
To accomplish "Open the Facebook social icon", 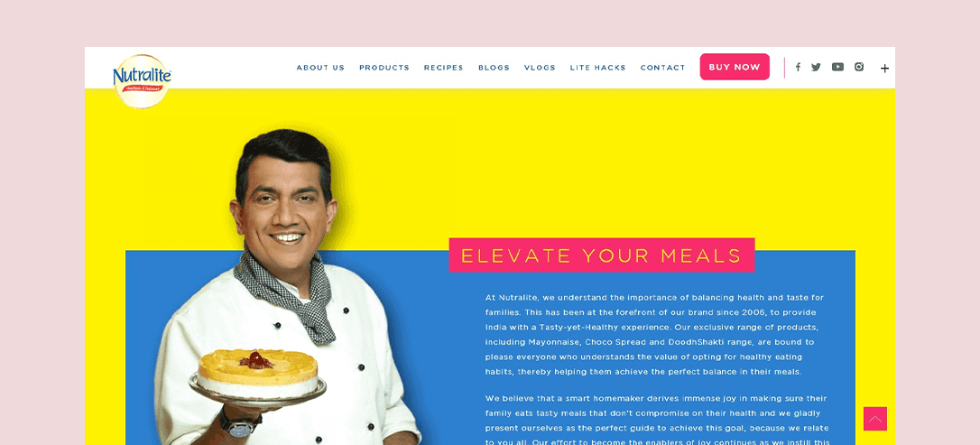I will [x=798, y=67].
